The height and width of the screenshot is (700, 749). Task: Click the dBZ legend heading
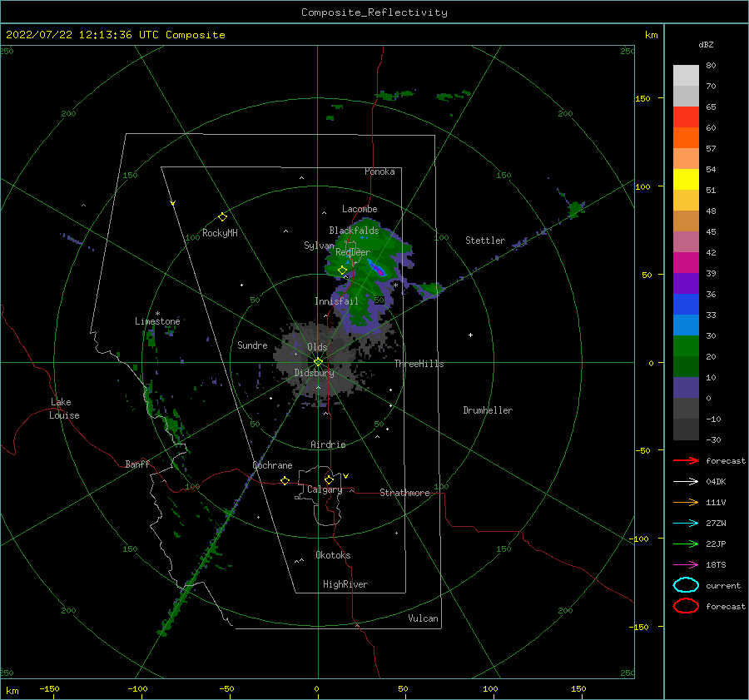pos(706,45)
